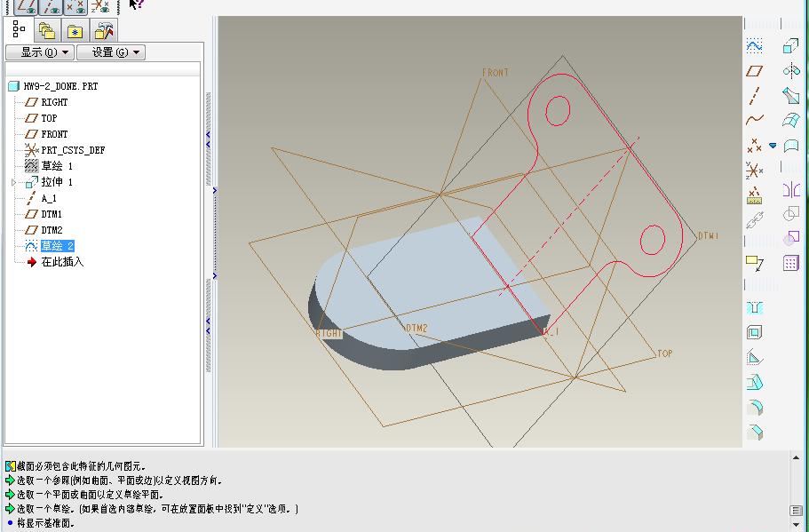
Task: Select the Round tool
Action: click(754, 407)
